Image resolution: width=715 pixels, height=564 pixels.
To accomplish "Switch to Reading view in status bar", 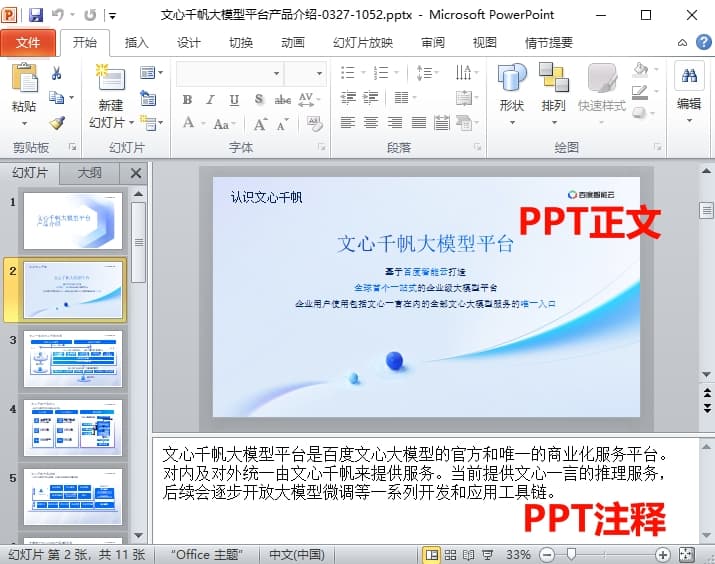I will pyautogui.click(x=468, y=554).
